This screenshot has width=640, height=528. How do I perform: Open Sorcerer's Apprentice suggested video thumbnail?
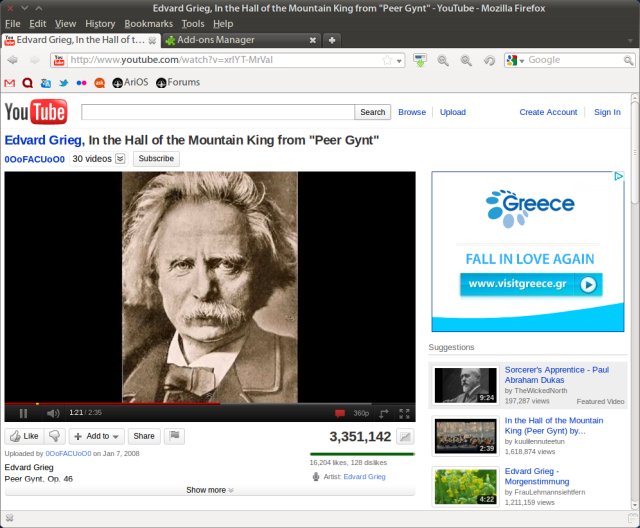coord(465,385)
